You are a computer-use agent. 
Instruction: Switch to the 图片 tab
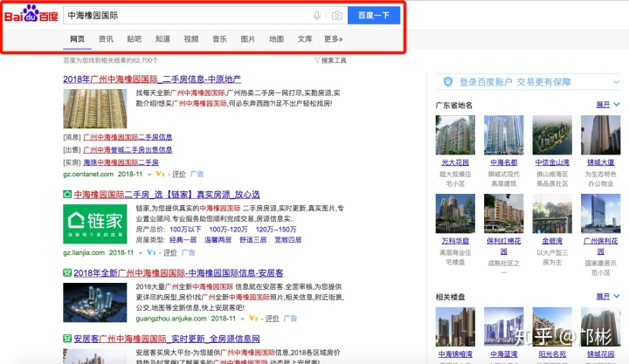point(248,39)
